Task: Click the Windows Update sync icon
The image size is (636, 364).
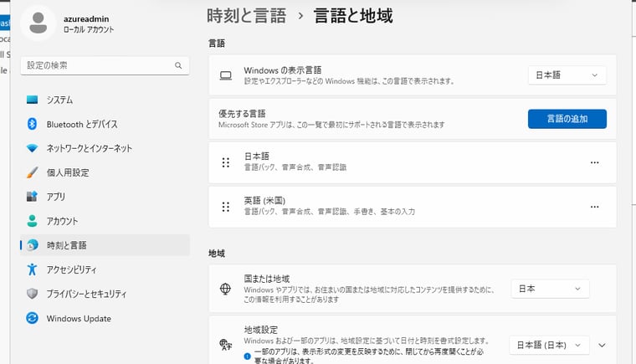Action: coord(32,318)
